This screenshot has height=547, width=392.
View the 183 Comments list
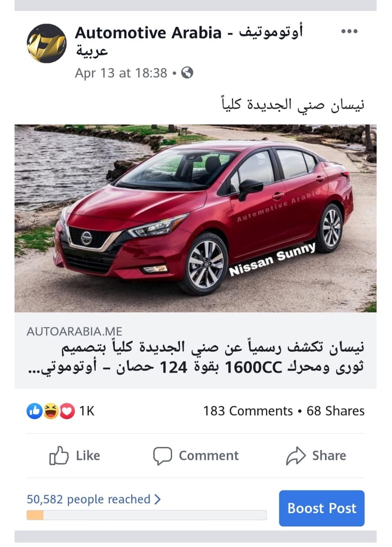(248, 411)
